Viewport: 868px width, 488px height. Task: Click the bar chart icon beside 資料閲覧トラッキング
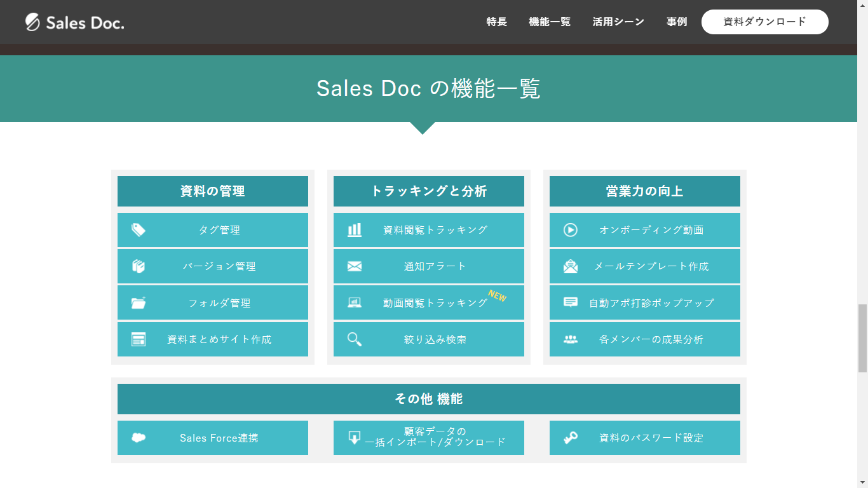[355, 230]
